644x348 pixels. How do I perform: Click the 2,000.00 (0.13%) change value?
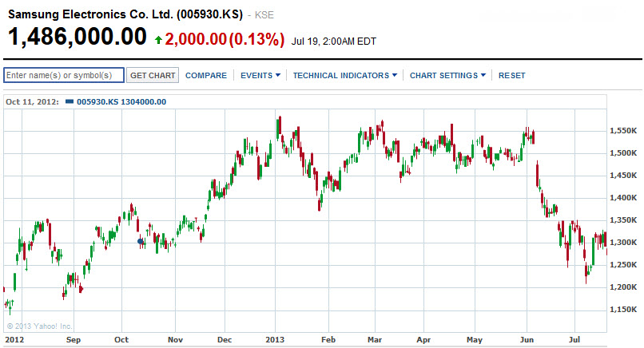point(225,39)
